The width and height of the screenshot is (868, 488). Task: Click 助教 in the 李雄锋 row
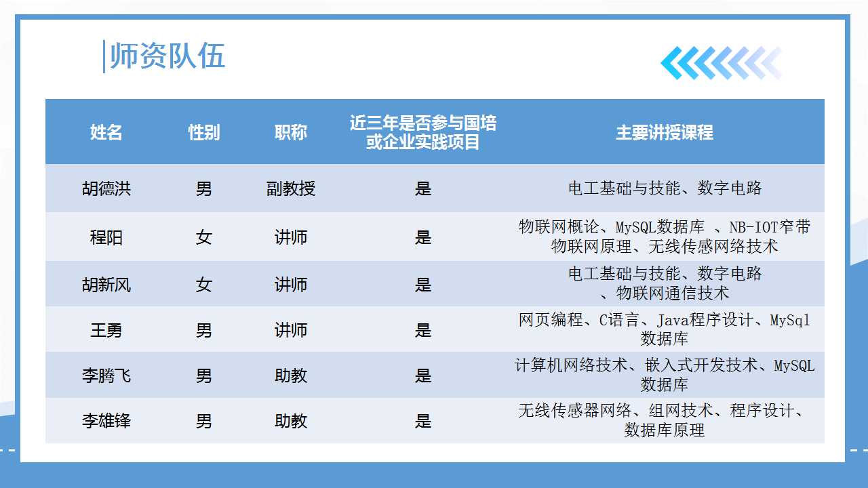(291, 421)
